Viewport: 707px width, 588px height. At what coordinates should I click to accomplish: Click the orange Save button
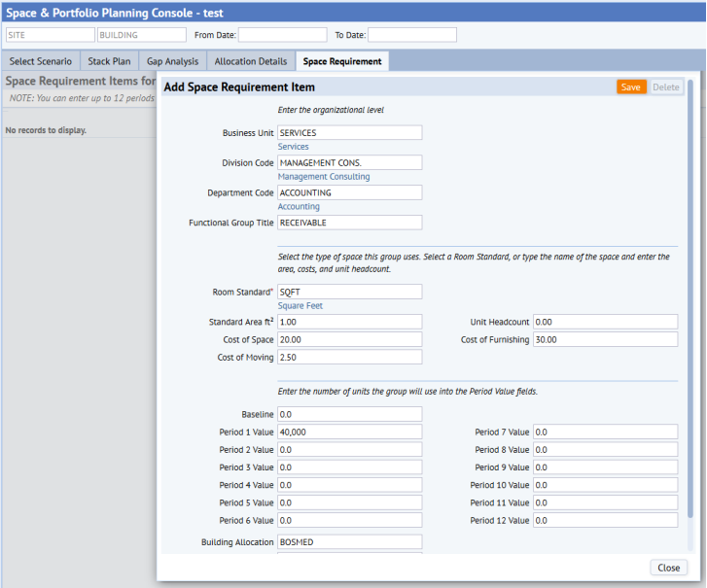click(x=630, y=86)
